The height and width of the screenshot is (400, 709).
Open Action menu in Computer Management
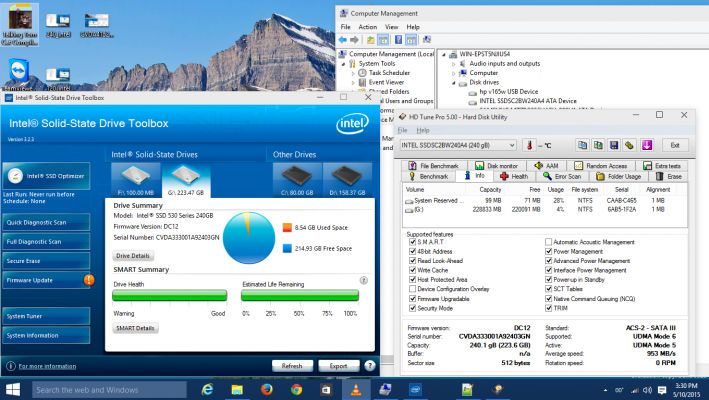tap(368, 27)
